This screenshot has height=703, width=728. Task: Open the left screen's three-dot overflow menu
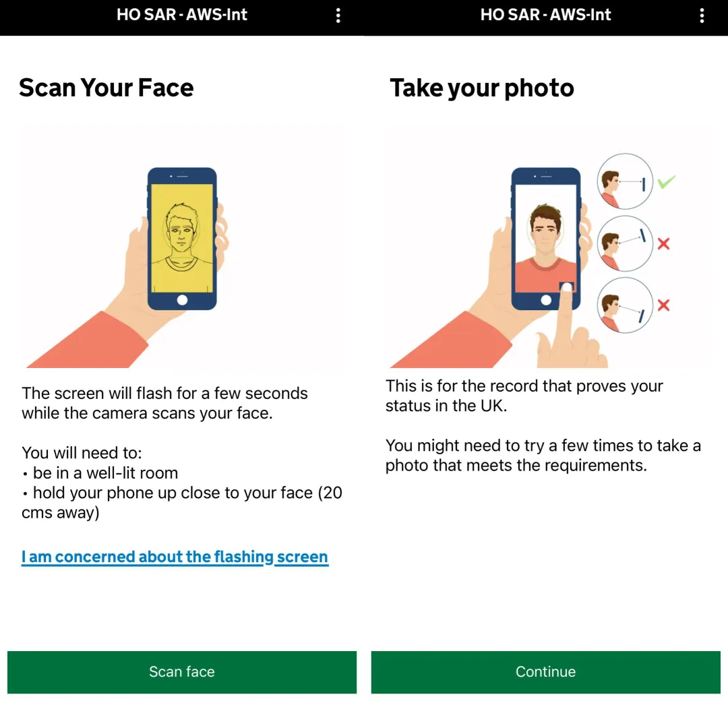pos(338,16)
